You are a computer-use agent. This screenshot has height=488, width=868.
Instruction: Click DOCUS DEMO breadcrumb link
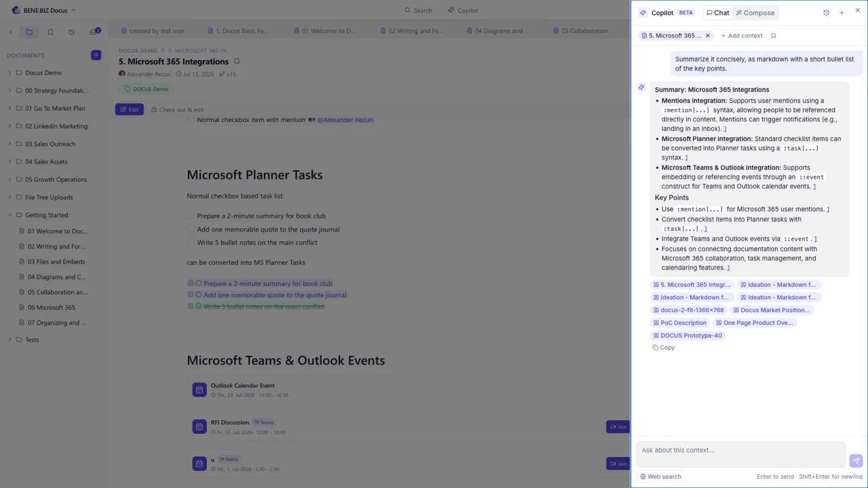tap(138, 50)
